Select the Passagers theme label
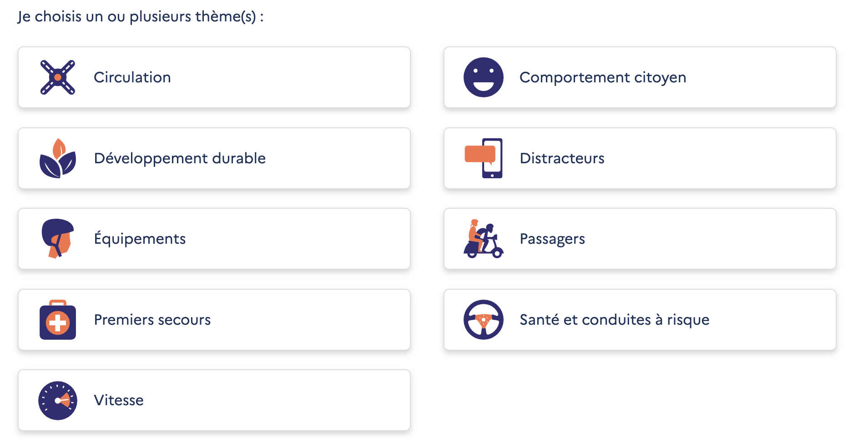 pos(552,239)
